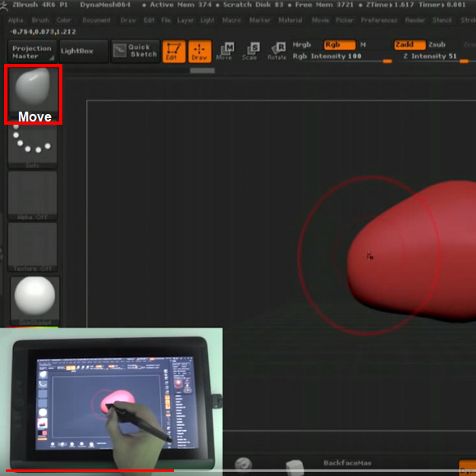Open the Brush menu

40,21
